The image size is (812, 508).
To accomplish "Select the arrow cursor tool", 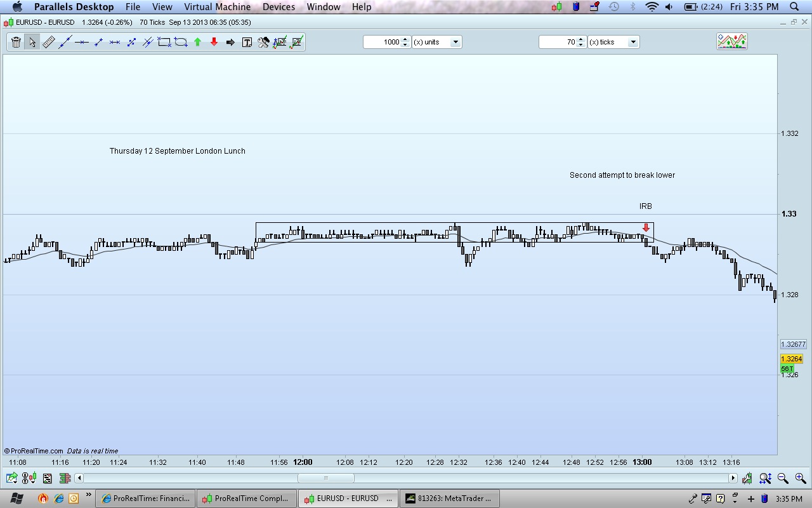I will [32, 42].
